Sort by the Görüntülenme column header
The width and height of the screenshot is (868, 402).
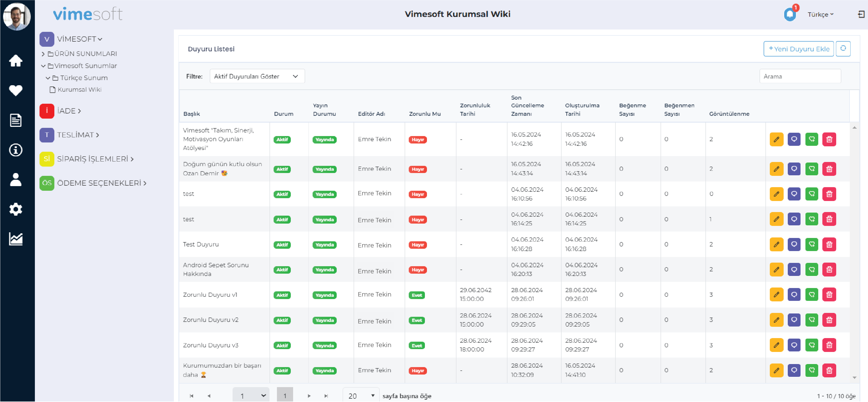point(729,114)
